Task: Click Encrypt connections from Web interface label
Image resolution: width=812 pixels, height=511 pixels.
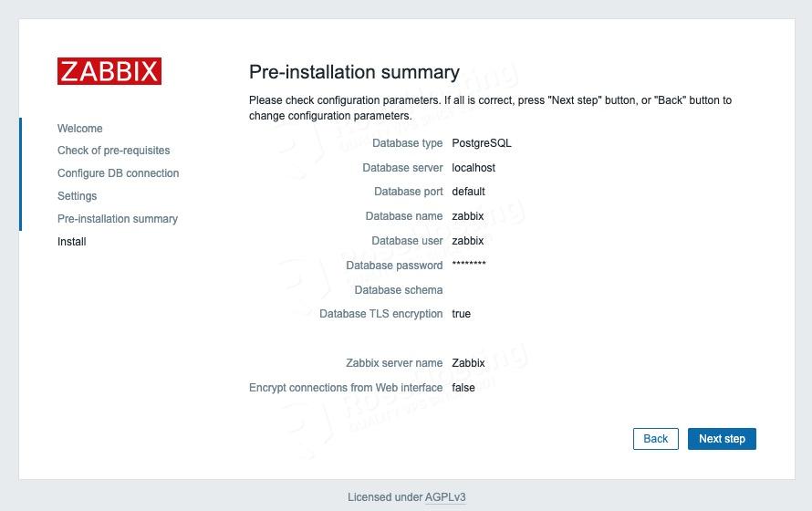Action: [x=346, y=388]
